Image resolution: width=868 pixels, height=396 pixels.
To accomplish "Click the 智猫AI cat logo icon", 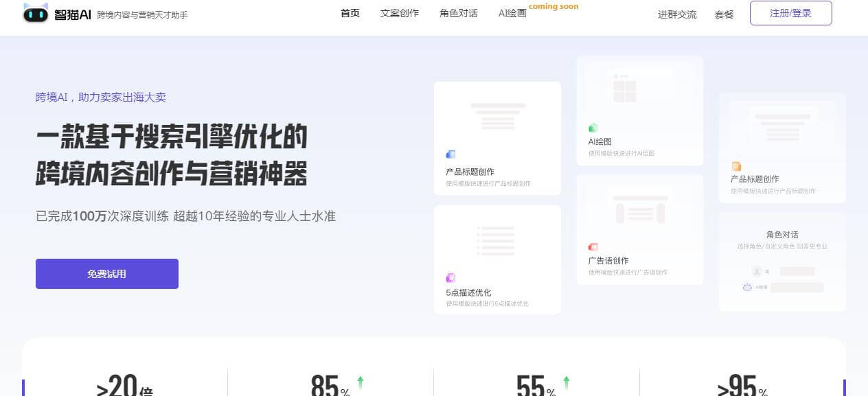I will pos(36,12).
